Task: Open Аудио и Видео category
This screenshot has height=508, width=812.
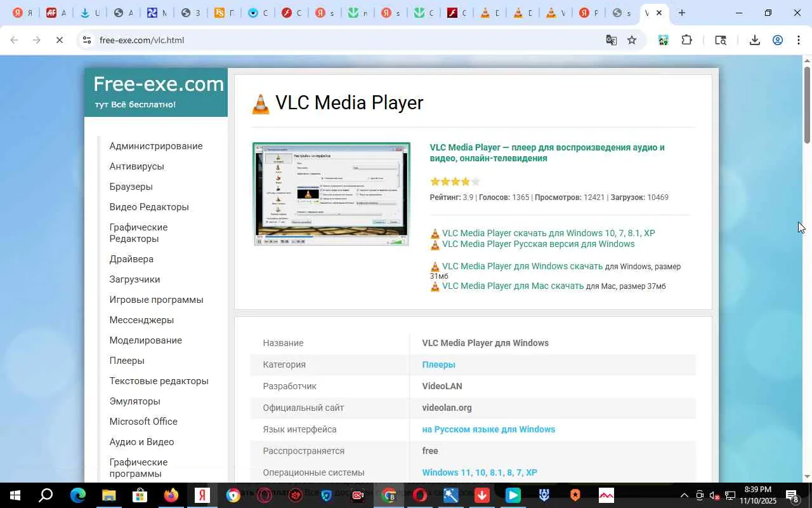Action: (141, 442)
